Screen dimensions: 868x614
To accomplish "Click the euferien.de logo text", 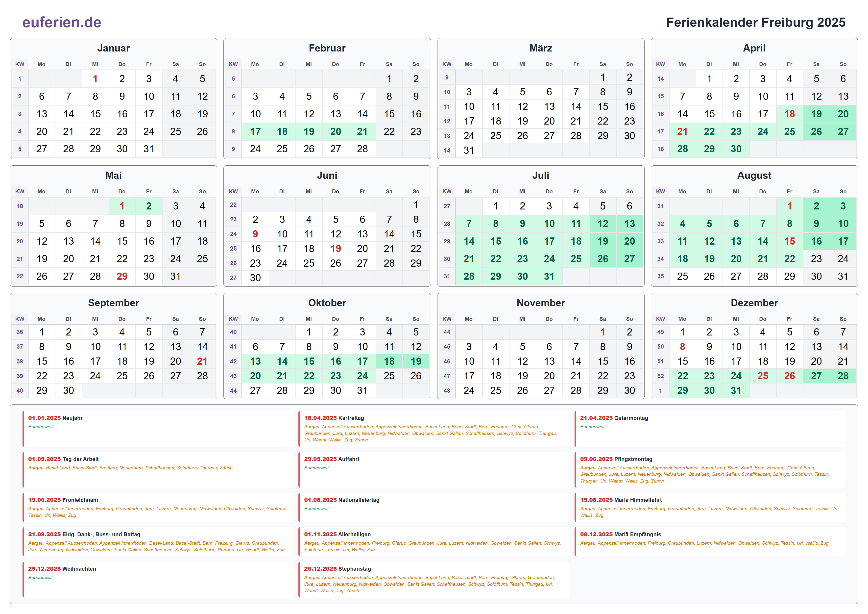I will coord(62,22).
